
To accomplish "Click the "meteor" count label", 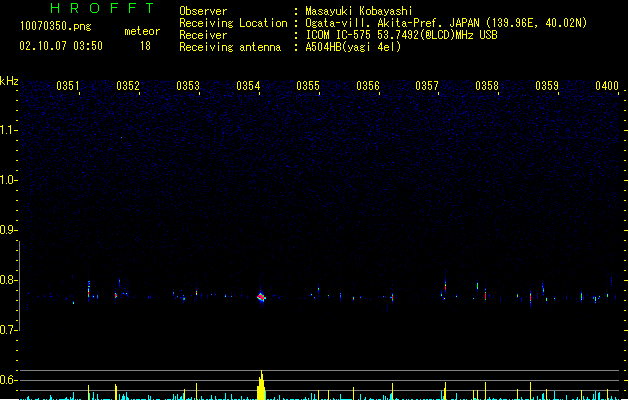I will [142, 31].
